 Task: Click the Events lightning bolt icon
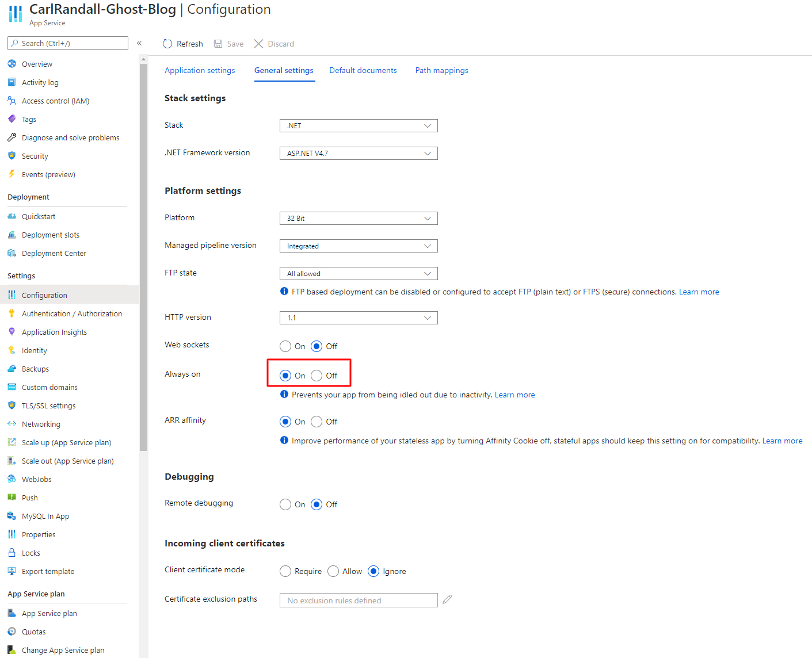(12, 174)
